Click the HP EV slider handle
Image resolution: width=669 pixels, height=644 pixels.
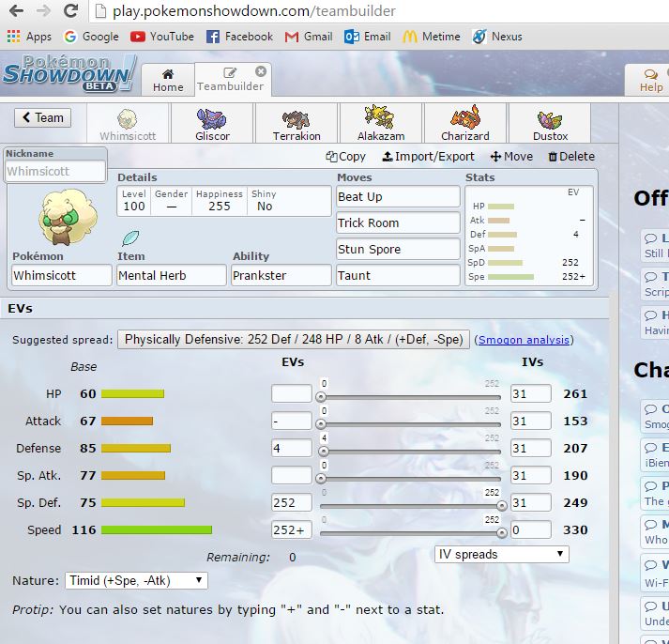pos(321,397)
